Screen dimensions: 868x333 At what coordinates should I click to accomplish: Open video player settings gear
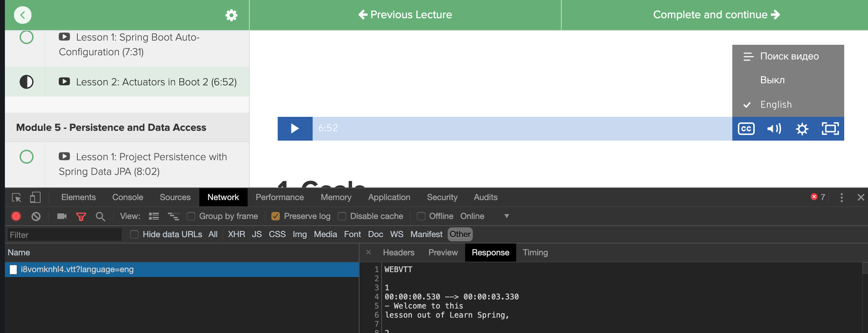click(x=802, y=129)
